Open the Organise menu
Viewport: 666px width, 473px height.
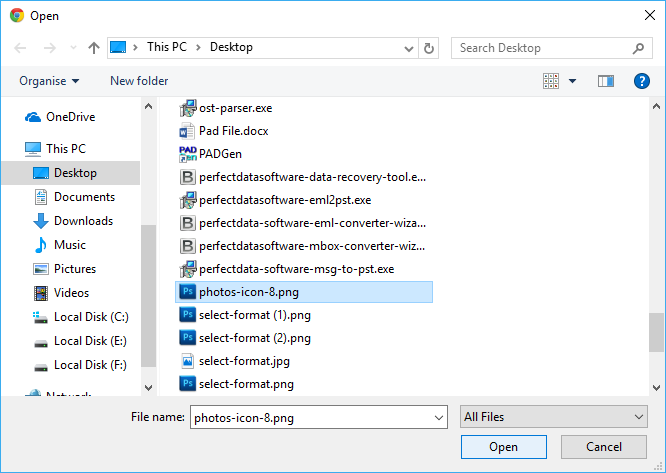coord(49,81)
